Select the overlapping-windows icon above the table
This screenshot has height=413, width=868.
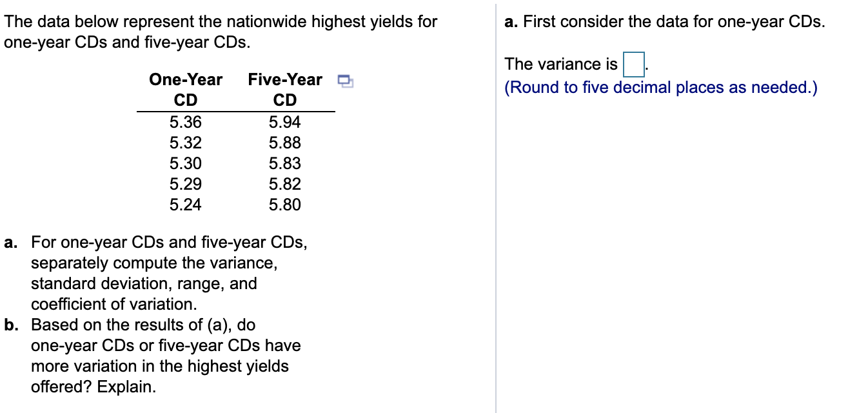click(x=346, y=81)
